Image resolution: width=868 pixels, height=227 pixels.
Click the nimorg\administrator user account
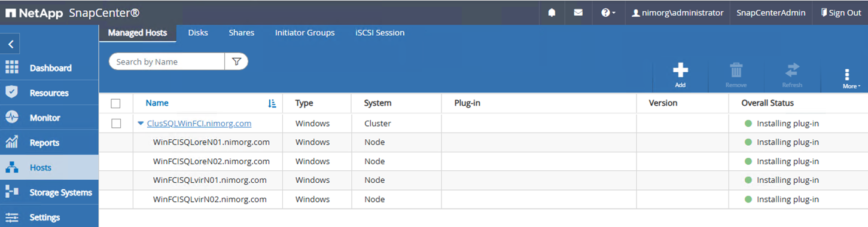[678, 13]
